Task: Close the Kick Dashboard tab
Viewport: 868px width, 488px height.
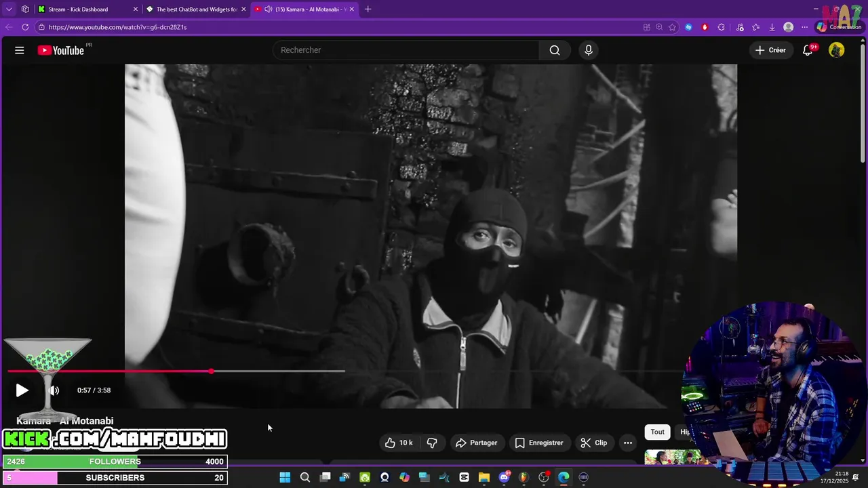Action: tap(135, 9)
